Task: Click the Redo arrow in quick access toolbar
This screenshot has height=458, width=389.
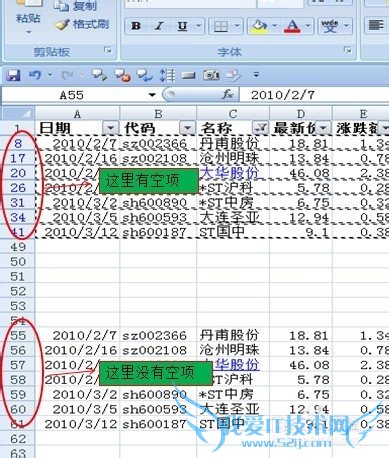Action: coord(67,75)
